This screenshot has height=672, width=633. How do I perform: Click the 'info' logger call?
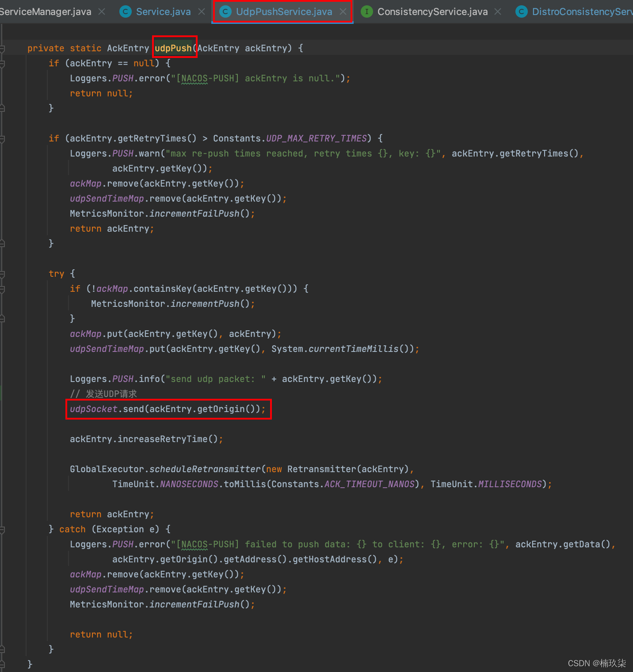149,379
